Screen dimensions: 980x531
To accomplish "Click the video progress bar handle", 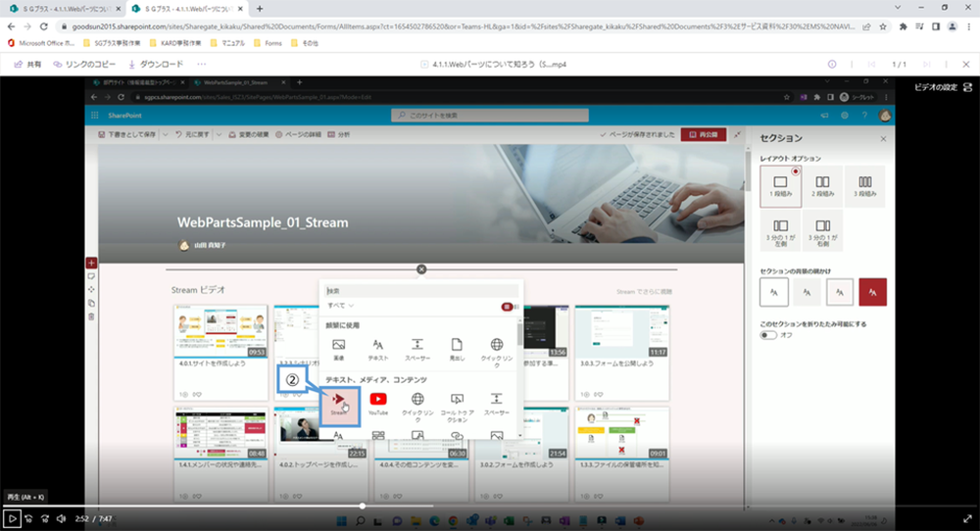I will [x=363, y=506].
